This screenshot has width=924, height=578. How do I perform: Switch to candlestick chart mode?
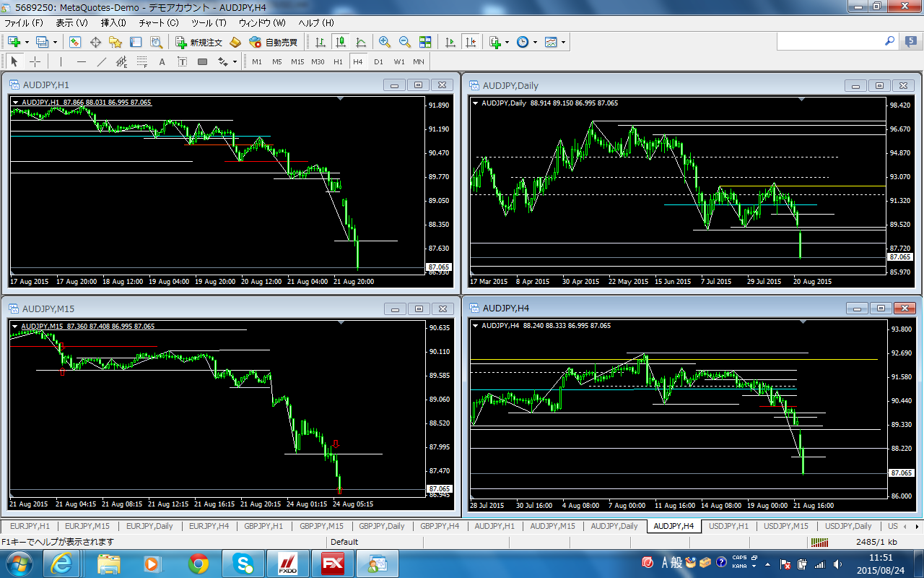(340, 43)
